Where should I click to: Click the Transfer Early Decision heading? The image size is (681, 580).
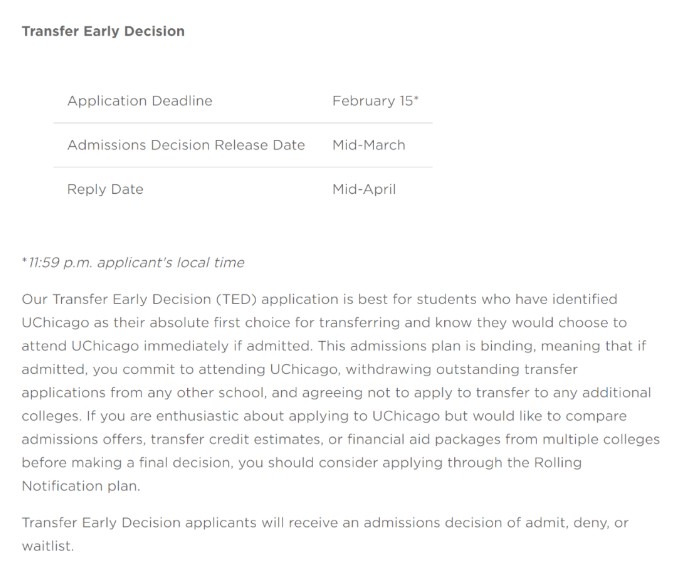click(x=103, y=31)
